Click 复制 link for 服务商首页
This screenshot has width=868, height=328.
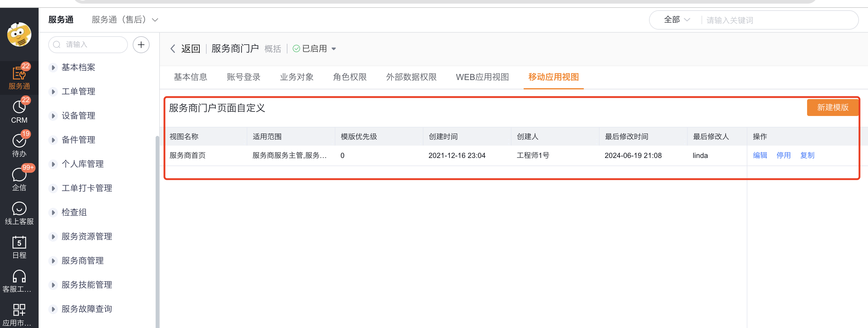coord(807,155)
